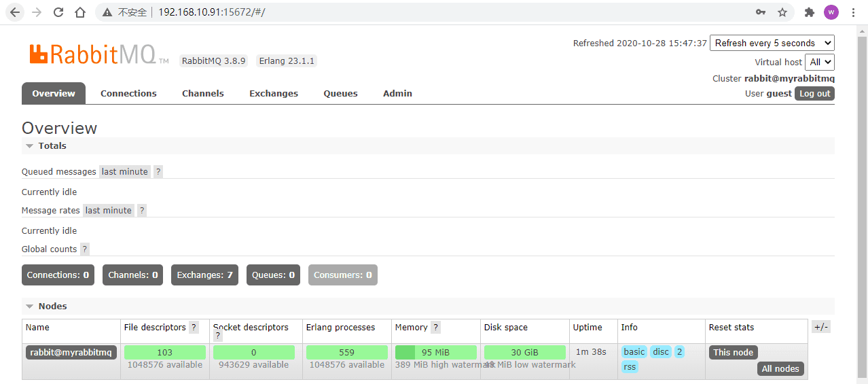Click help icon beside Memory column
Viewport: 868px width, 384px height.
[x=435, y=328]
